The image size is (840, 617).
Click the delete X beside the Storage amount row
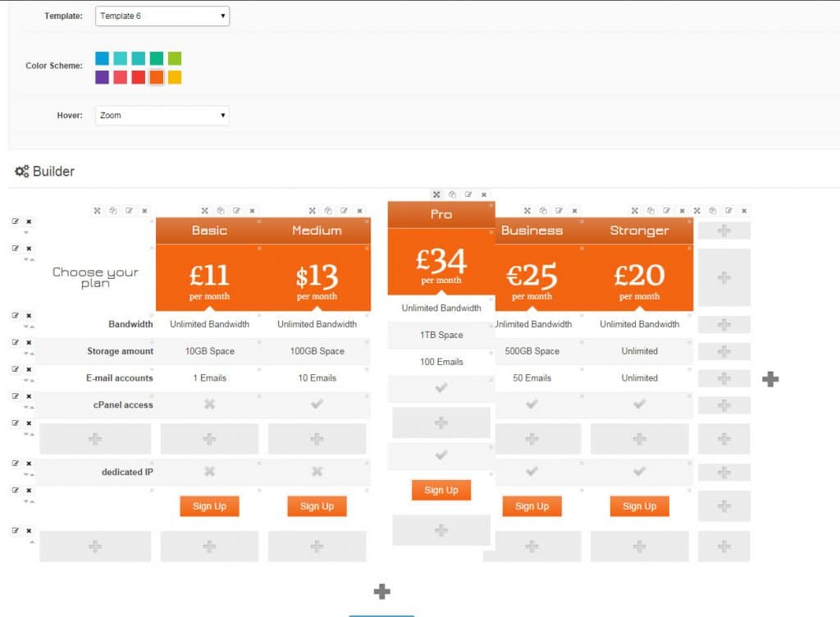coord(29,344)
